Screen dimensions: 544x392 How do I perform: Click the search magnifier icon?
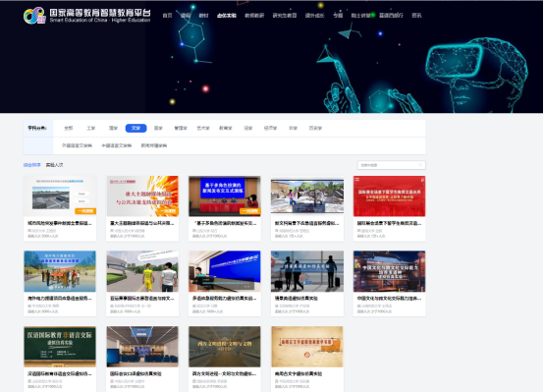[420, 165]
